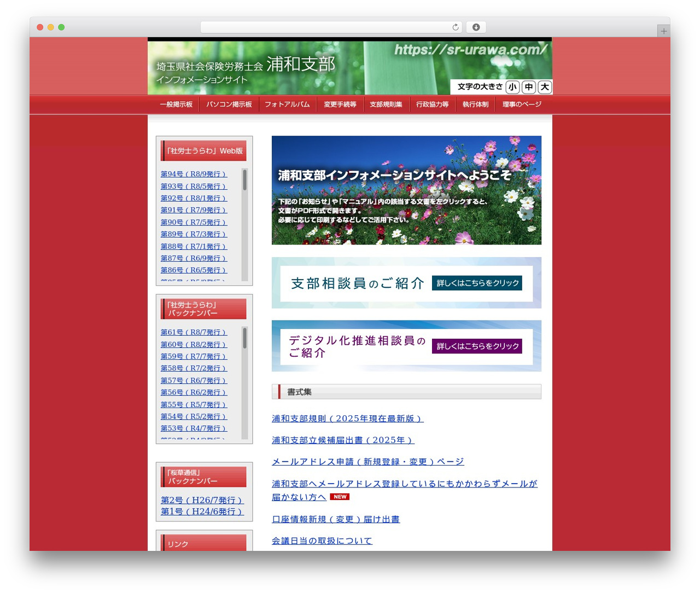Set font size to 中 (medium)
The image size is (700, 593).
529,87
